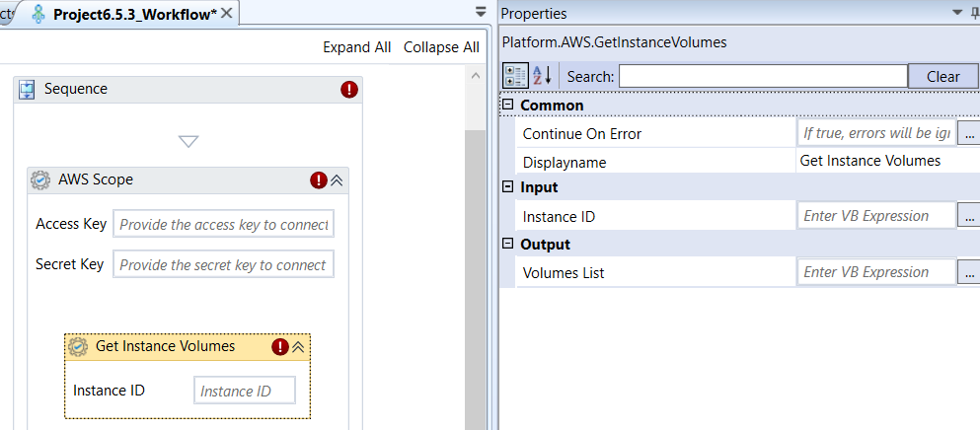
Task: Focus the properties Search field
Action: pos(763,76)
